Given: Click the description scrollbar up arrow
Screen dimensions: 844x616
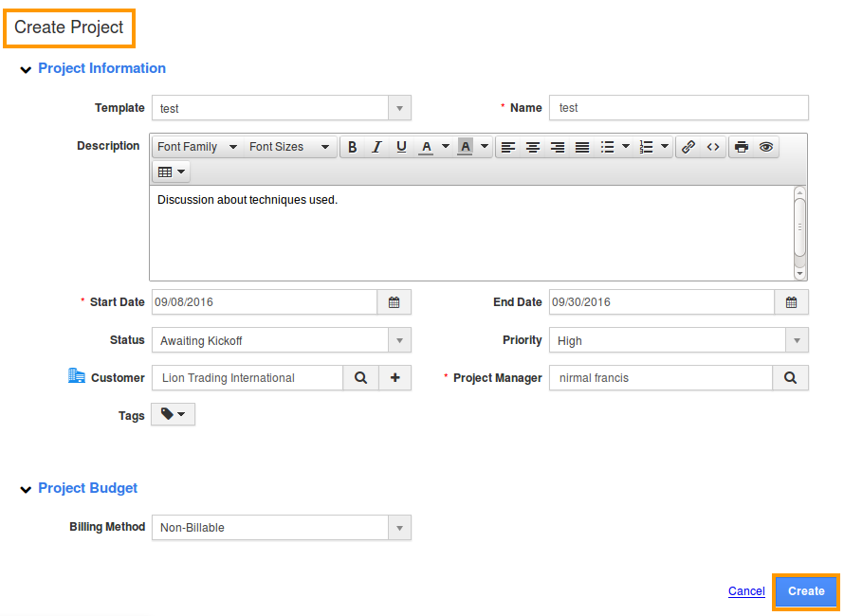Looking at the screenshot, I should coord(799,192).
